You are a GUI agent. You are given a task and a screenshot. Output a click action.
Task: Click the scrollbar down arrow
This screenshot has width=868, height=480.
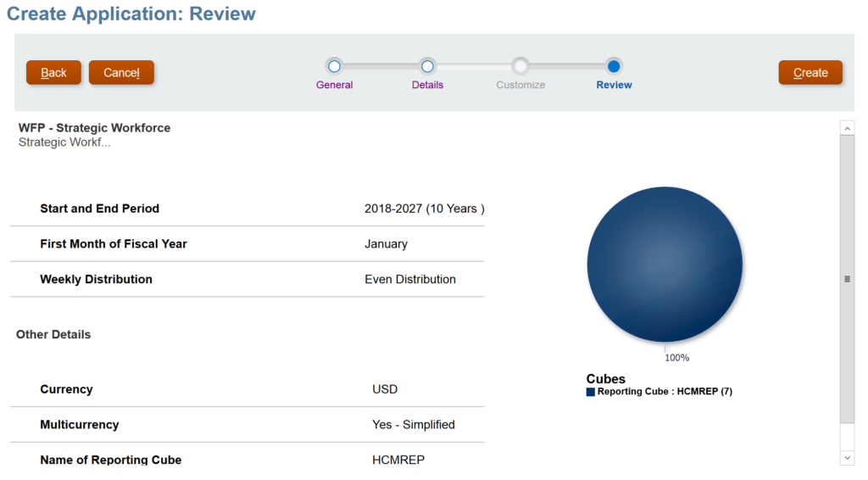click(x=847, y=458)
